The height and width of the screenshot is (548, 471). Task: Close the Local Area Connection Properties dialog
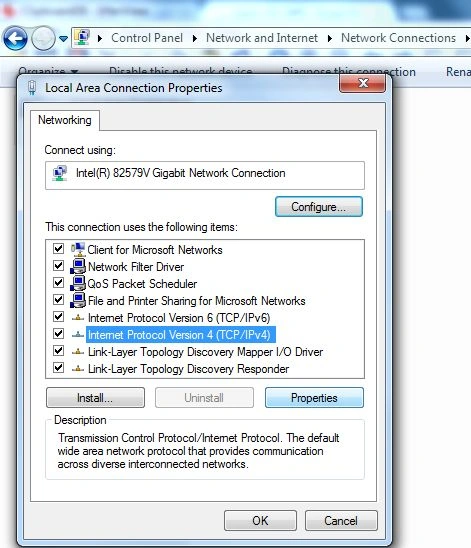point(362,83)
